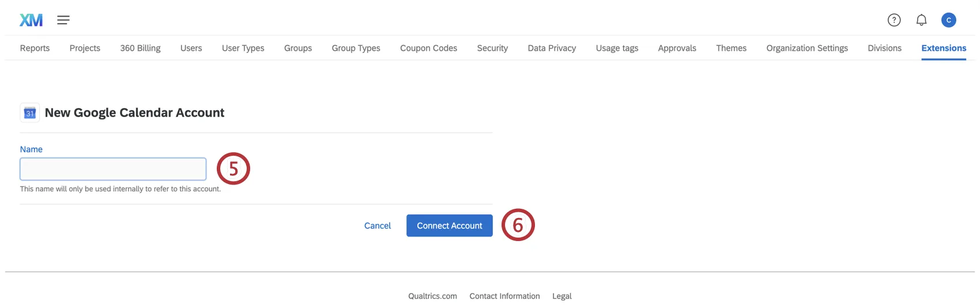Open the hamburger navigation menu
This screenshot has width=980, height=308.
[63, 20]
